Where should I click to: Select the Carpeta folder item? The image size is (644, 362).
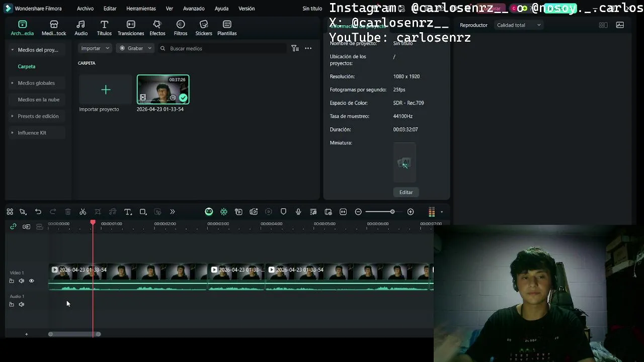pyautogui.click(x=27, y=66)
